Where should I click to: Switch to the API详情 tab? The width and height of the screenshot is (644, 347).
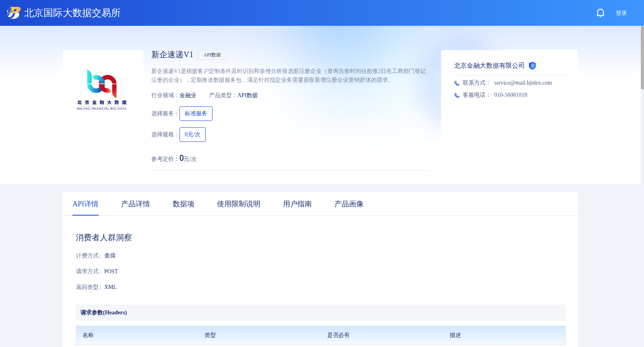[x=85, y=204]
